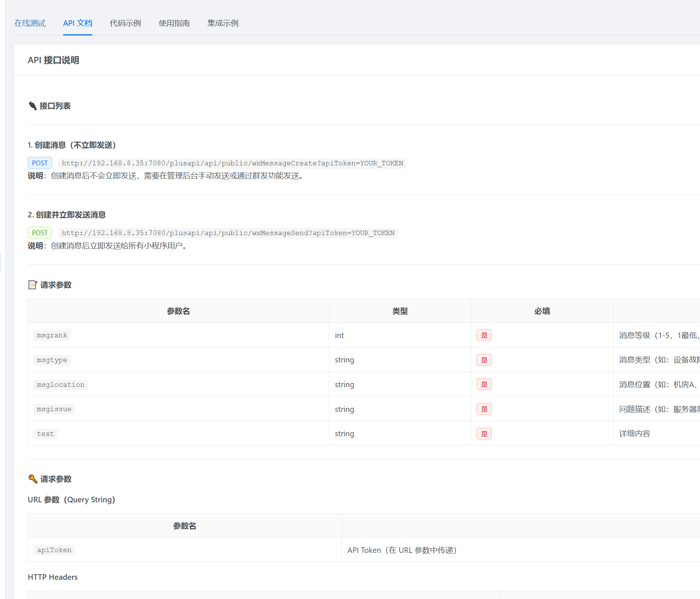This screenshot has height=599, width=700.
Task: Click the green POST badge for wxMessageSend
Action: pyautogui.click(x=40, y=233)
